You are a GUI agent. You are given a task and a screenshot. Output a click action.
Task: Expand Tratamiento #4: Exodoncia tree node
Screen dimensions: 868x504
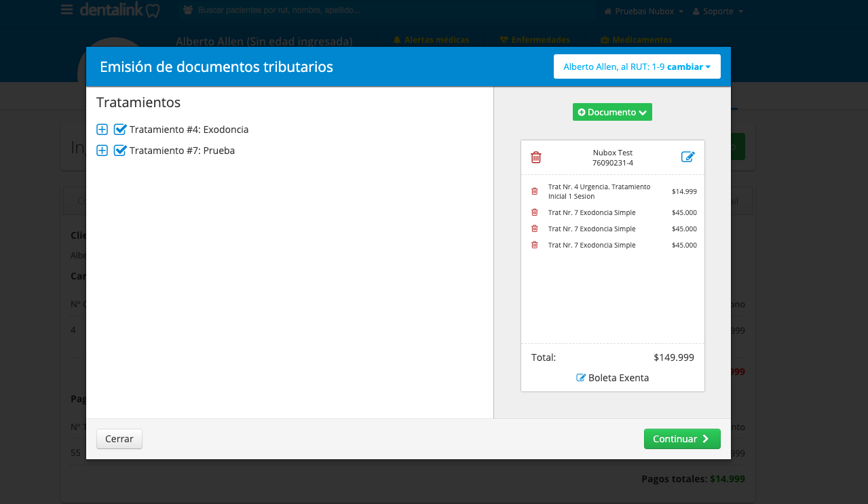[x=102, y=130]
